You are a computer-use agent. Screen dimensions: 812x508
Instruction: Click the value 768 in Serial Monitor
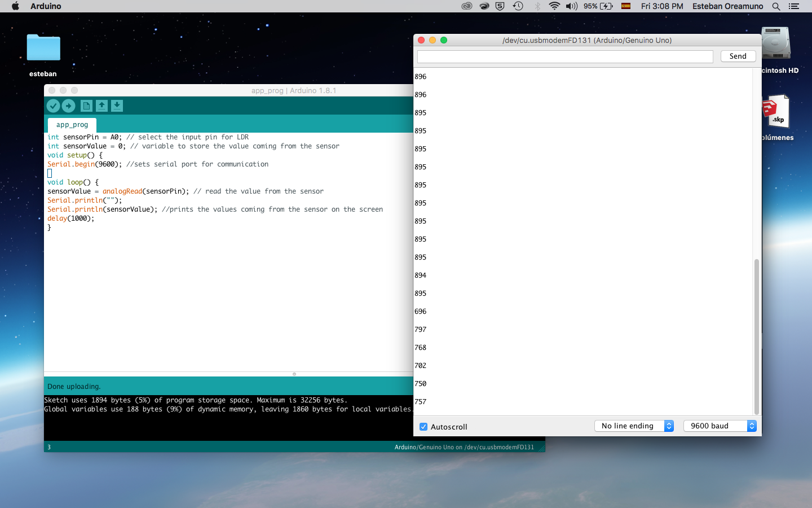click(421, 348)
